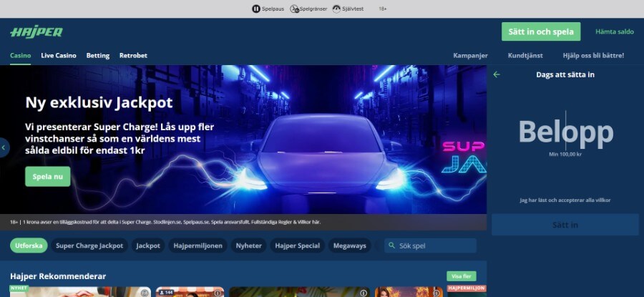Open the Casino tab
Image resolution: width=644 pixels, height=297 pixels.
[21, 55]
